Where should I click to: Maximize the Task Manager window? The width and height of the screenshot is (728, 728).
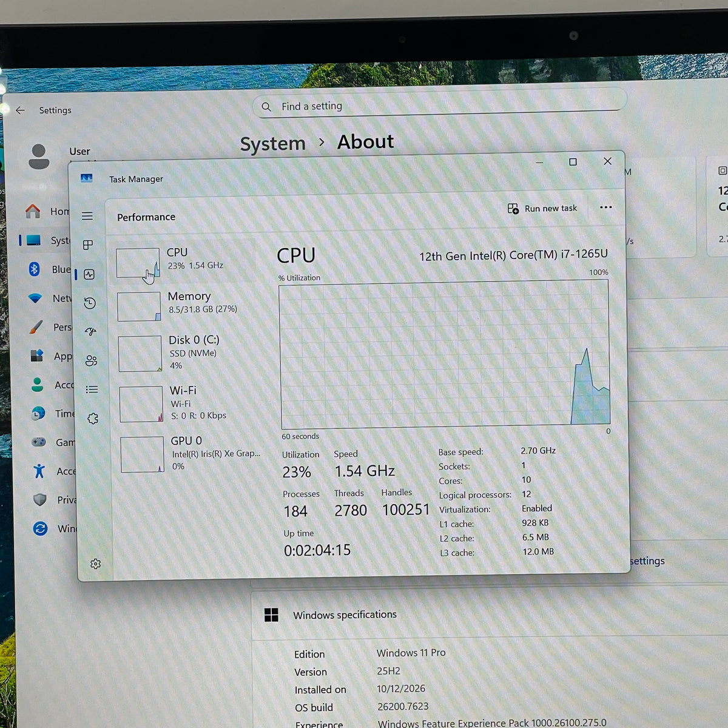click(573, 162)
